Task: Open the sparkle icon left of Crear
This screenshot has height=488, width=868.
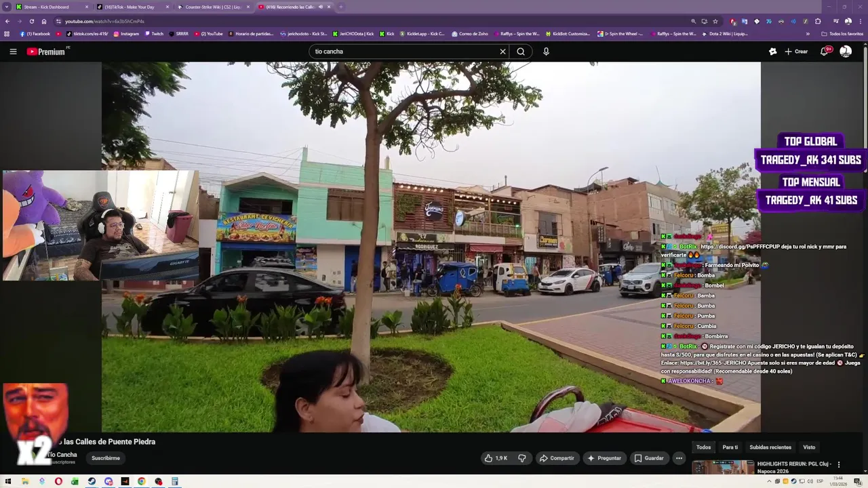Action: 772,52
